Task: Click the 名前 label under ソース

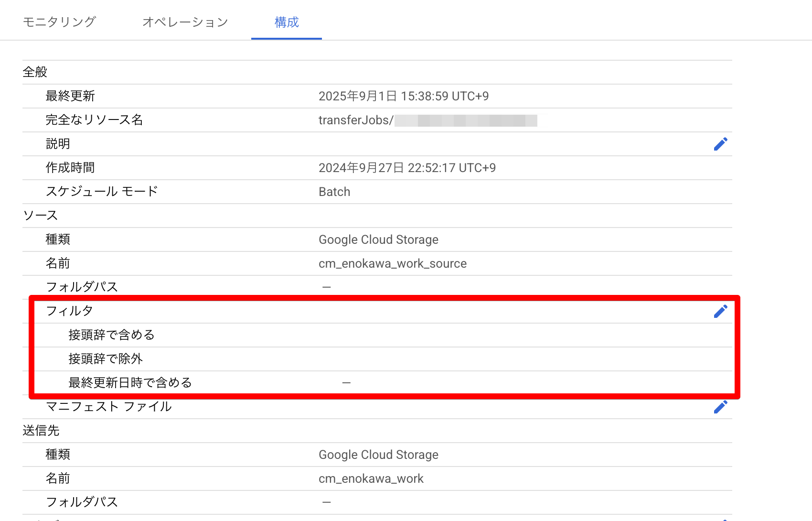Action: tap(58, 263)
